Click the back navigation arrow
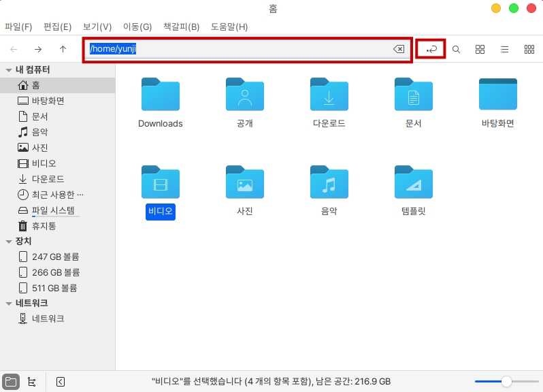543x392 pixels. (14, 49)
